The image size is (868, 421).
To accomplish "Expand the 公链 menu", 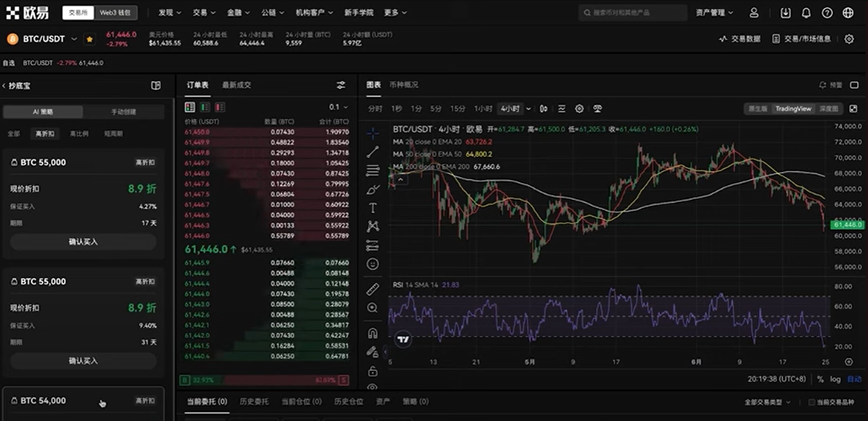I will [x=271, y=13].
